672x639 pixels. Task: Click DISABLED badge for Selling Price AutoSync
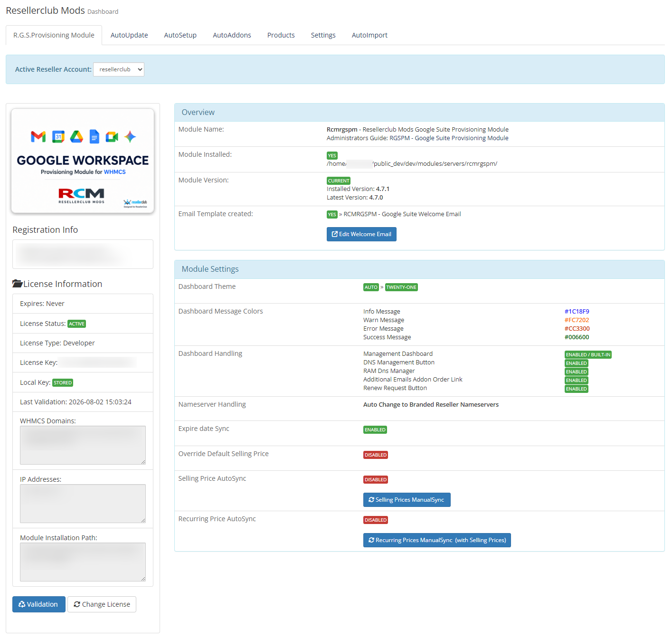[376, 480]
